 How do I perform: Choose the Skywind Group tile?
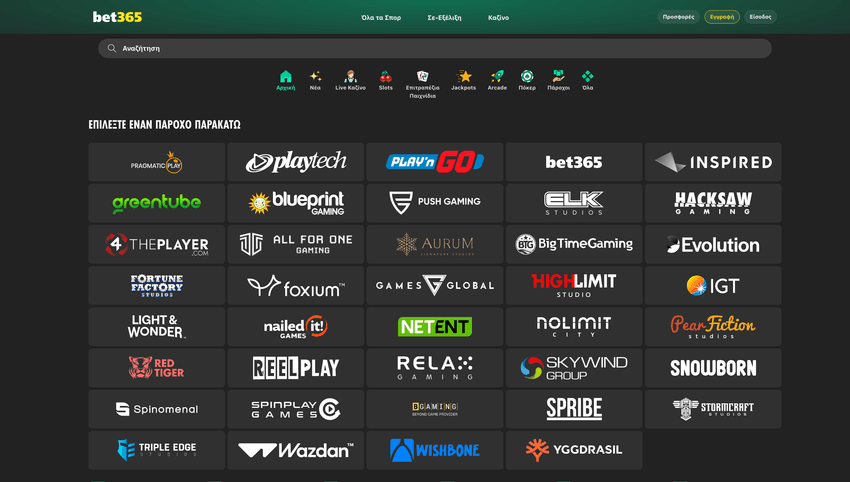(x=574, y=368)
